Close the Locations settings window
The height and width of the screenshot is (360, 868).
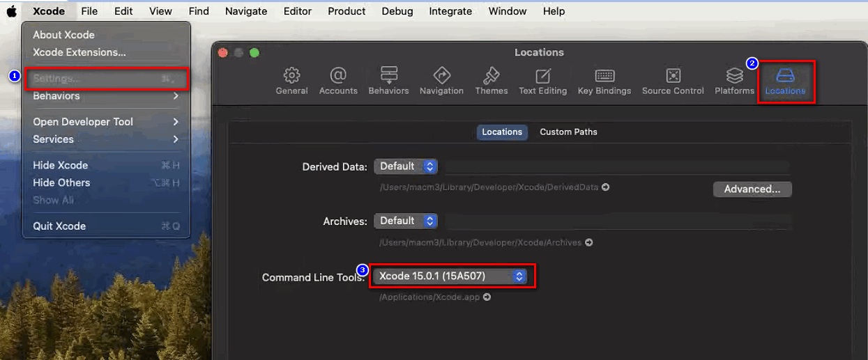(223, 52)
